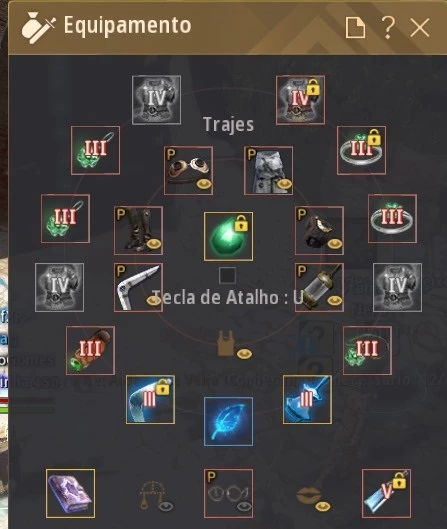Open help with the question mark
The height and width of the screenshot is (529, 447).
388,27
